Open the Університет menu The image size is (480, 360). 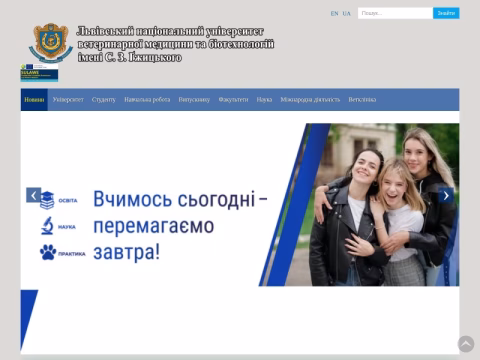click(68, 100)
